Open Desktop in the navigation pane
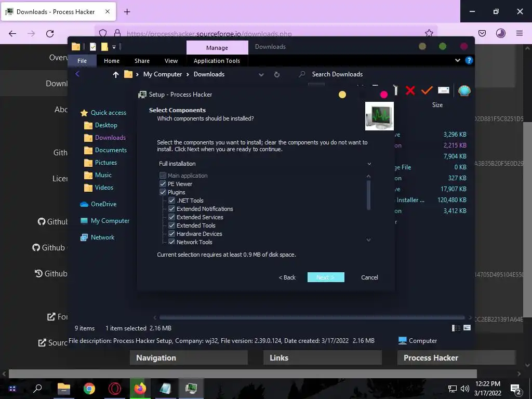Screen dimensions: 532x399 106,125
